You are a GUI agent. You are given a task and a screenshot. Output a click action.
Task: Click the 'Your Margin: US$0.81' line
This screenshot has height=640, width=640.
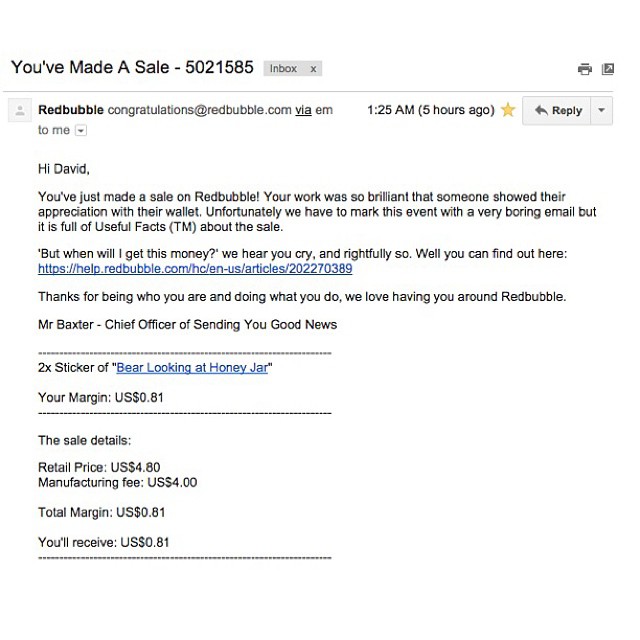[x=100, y=397]
